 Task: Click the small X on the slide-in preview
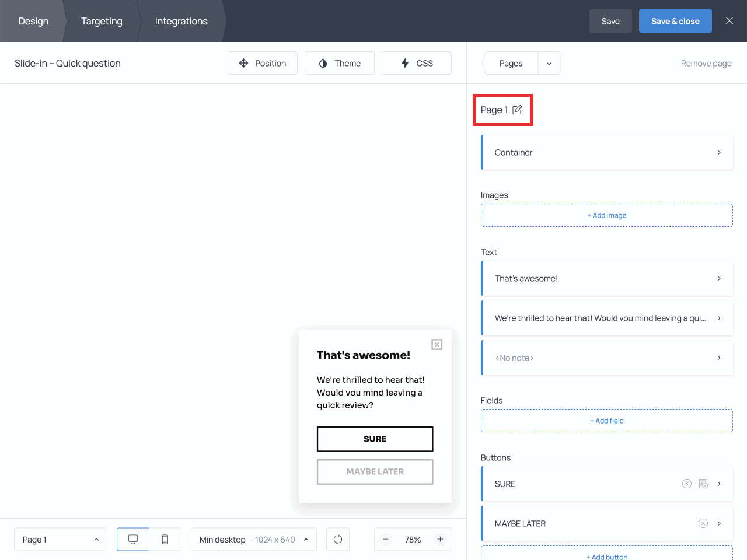coord(437,344)
